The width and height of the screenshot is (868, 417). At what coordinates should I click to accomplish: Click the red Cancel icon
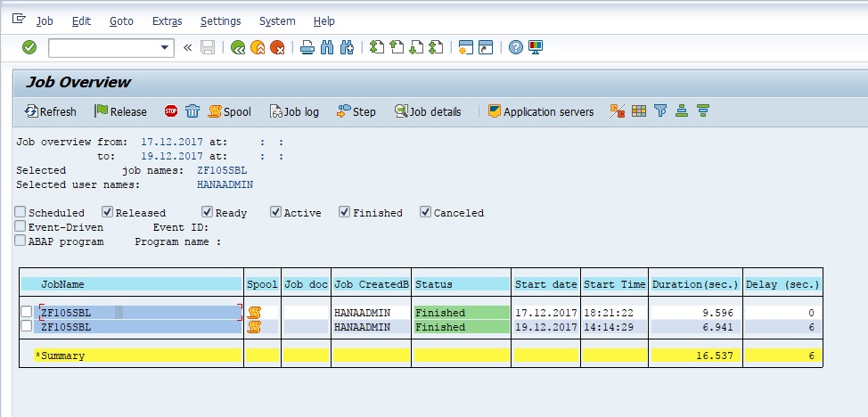(x=277, y=47)
